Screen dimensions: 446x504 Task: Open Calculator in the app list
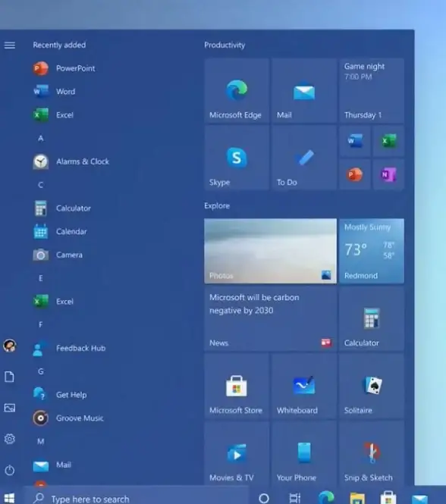pos(62,208)
